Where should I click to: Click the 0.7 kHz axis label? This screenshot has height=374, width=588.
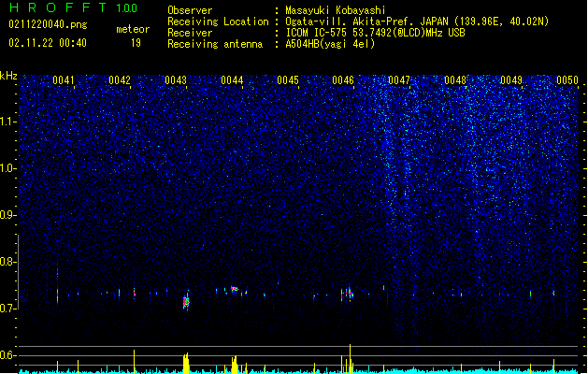coord(8,309)
